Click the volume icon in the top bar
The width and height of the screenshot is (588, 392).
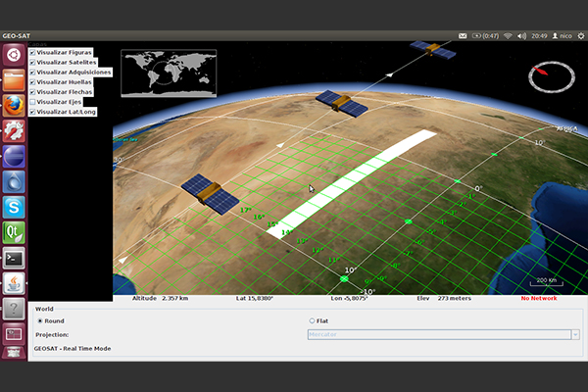click(523, 35)
